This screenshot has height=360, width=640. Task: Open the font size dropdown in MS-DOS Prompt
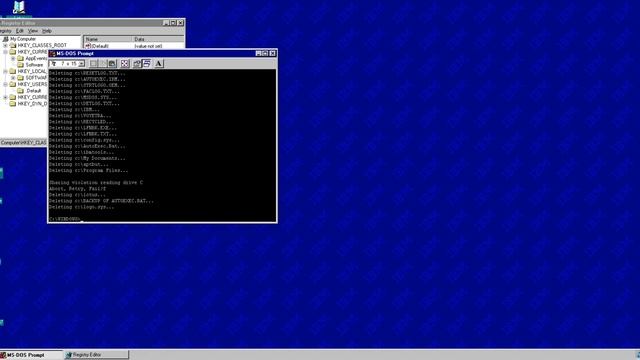tap(81, 64)
